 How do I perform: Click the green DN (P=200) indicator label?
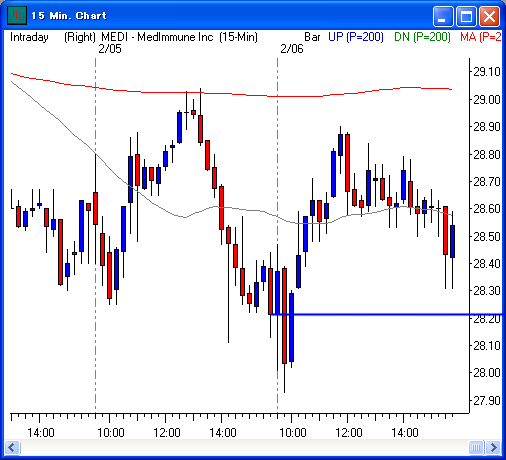pos(422,37)
